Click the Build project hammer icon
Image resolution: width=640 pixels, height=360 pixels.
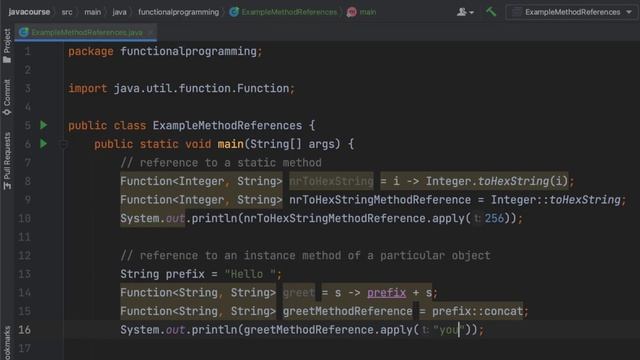[x=491, y=11]
